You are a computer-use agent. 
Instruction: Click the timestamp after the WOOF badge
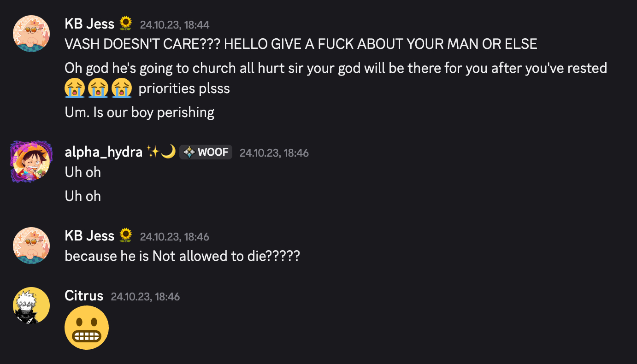[274, 153]
